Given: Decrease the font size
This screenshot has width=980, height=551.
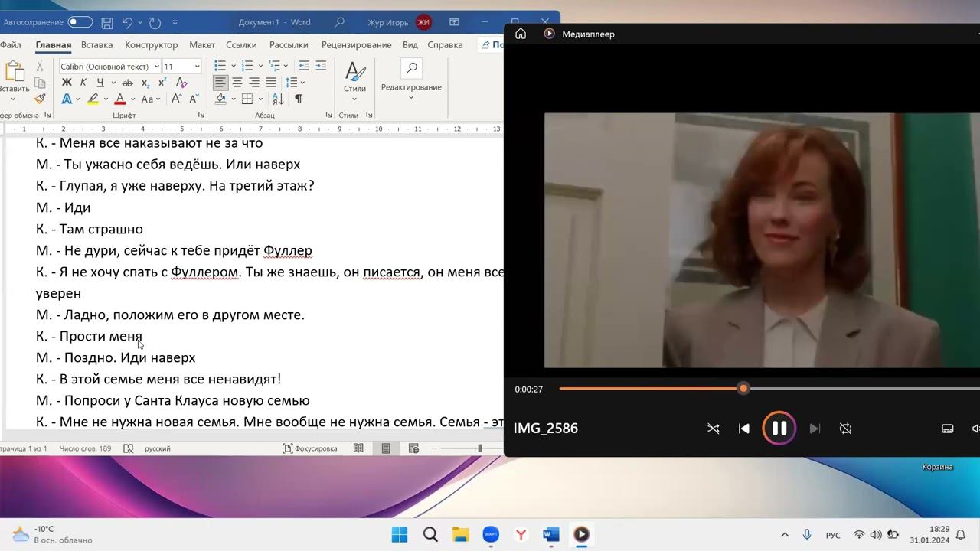Looking at the screenshot, I should pyautogui.click(x=194, y=99).
